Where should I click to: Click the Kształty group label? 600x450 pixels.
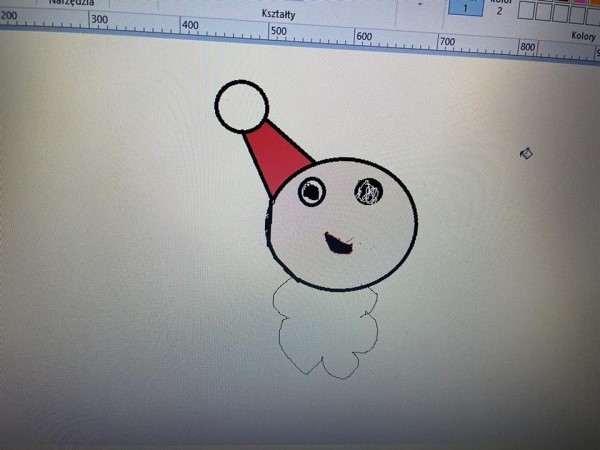pos(278,14)
